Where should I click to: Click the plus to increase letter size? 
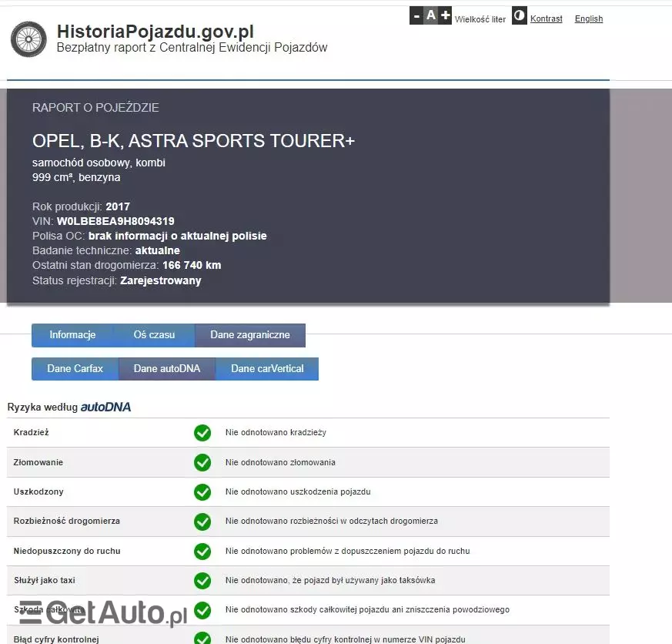(443, 15)
